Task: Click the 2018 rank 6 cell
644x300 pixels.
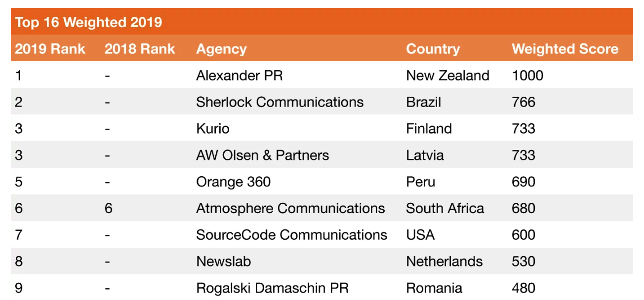Action: [x=109, y=209]
